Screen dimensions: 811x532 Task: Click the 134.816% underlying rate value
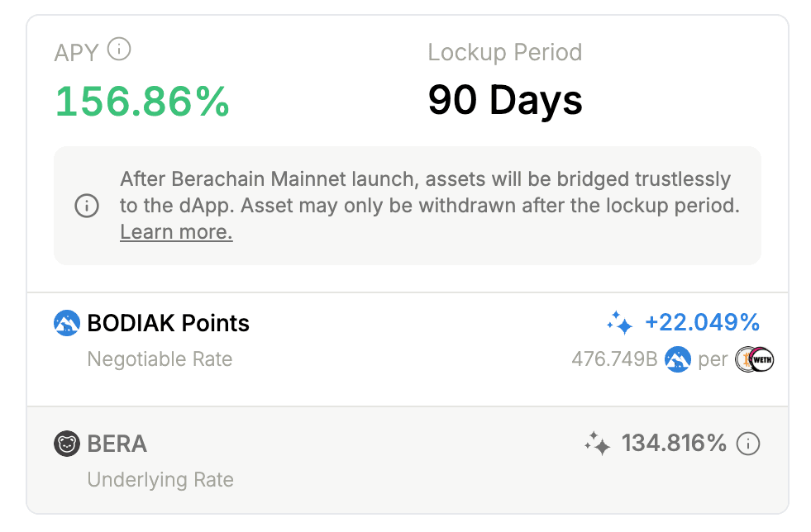pyautogui.click(x=673, y=444)
